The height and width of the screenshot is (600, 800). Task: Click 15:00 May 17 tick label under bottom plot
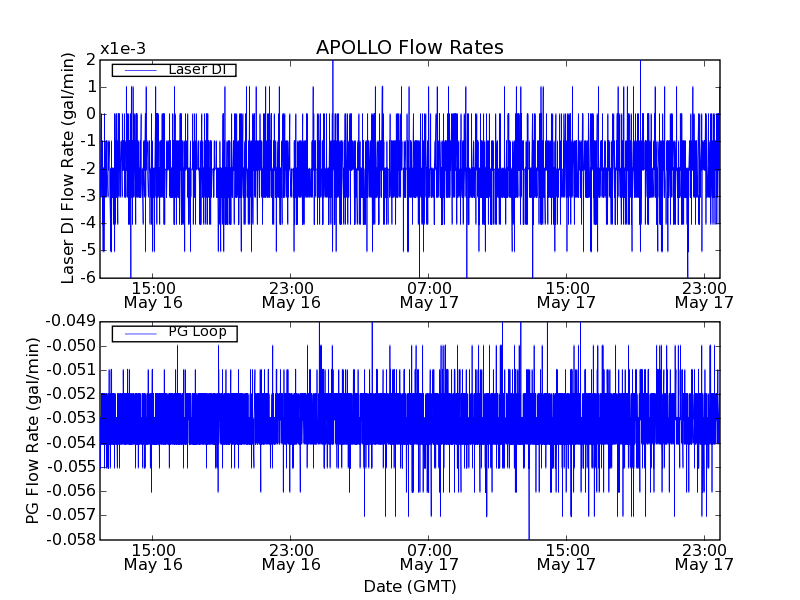click(x=566, y=557)
